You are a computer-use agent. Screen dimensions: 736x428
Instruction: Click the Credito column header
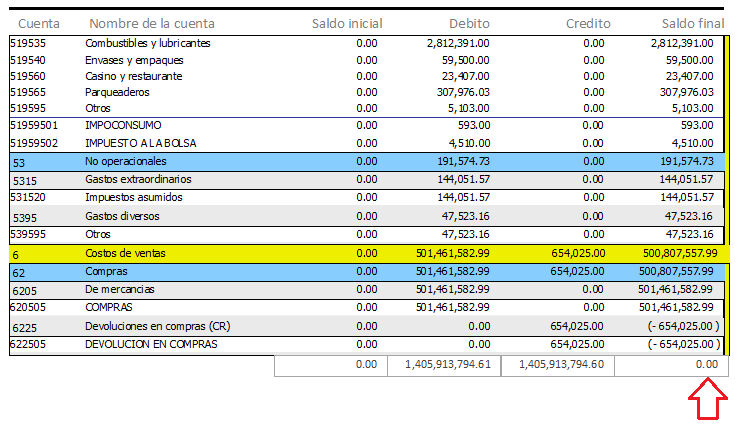tap(588, 23)
